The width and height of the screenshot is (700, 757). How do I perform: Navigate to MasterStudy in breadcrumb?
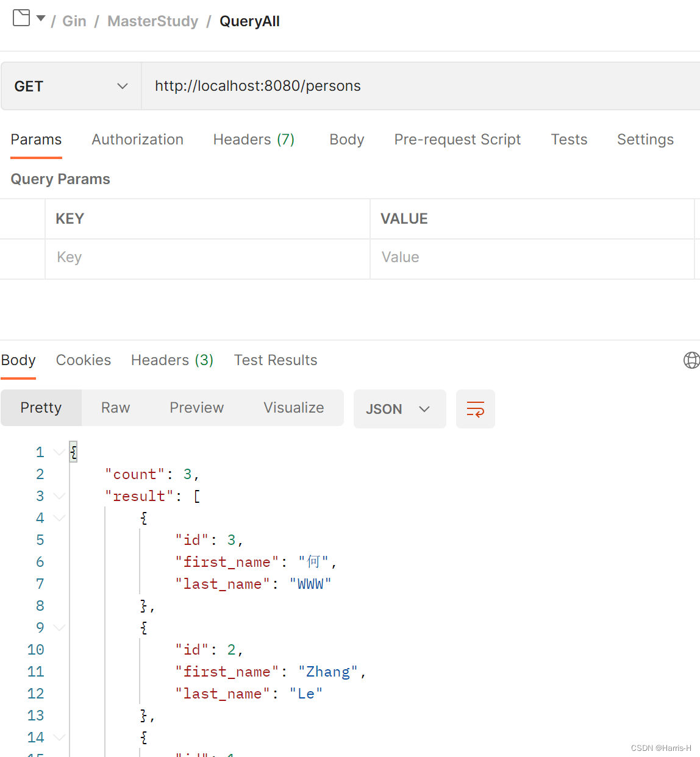[152, 21]
